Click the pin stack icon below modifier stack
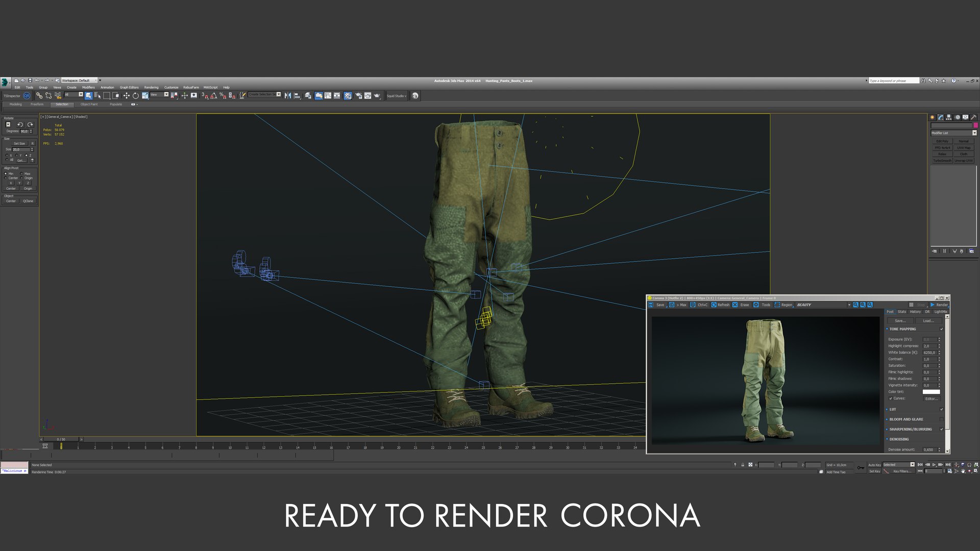The image size is (980, 551). (x=934, y=251)
